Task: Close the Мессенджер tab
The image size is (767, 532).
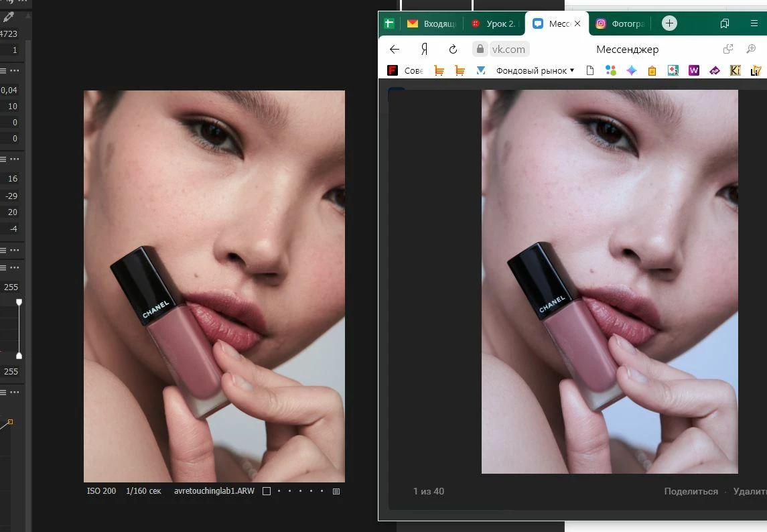Action: pyautogui.click(x=577, y=23)
